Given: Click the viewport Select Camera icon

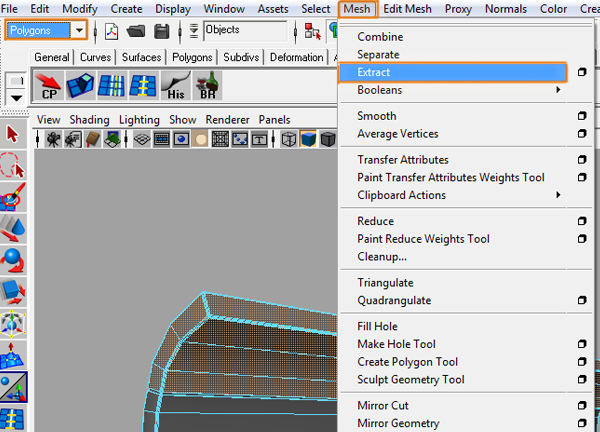Looking at the screenshot, I should coord(53,140).
